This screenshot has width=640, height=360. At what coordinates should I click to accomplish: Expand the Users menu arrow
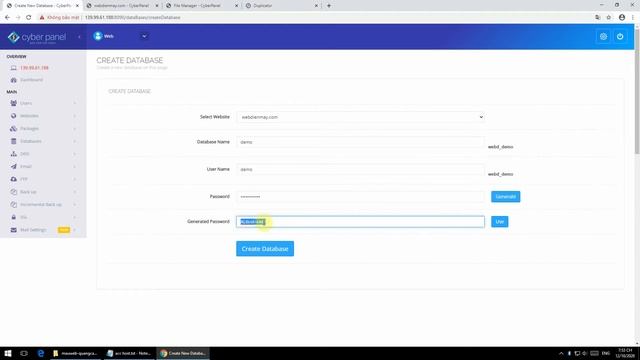75,103
